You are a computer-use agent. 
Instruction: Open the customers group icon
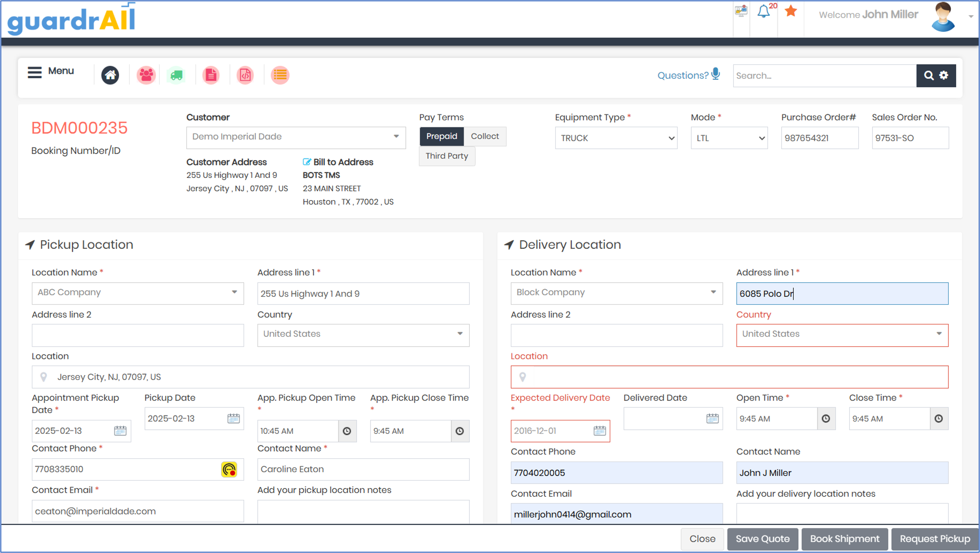[146, 75]
